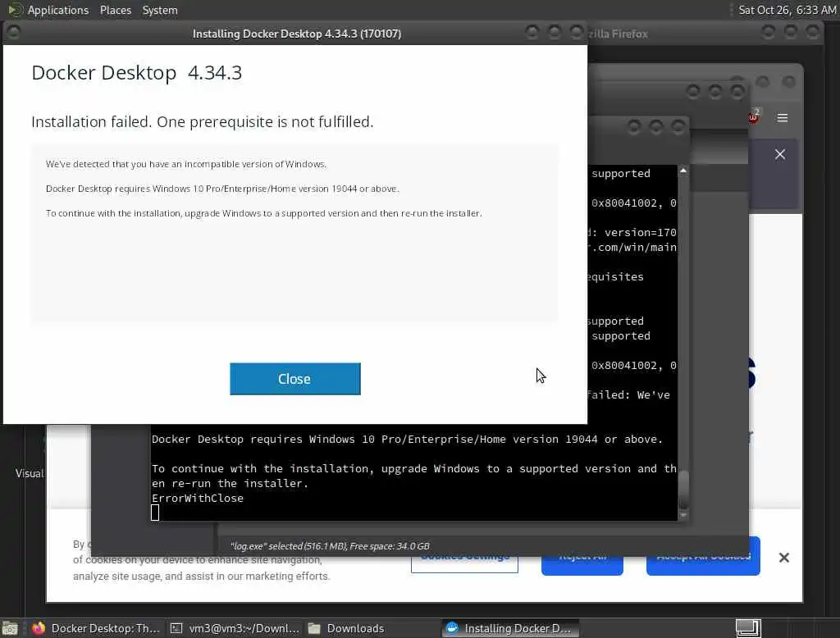Switch to Downloads taskbar item

373,628
